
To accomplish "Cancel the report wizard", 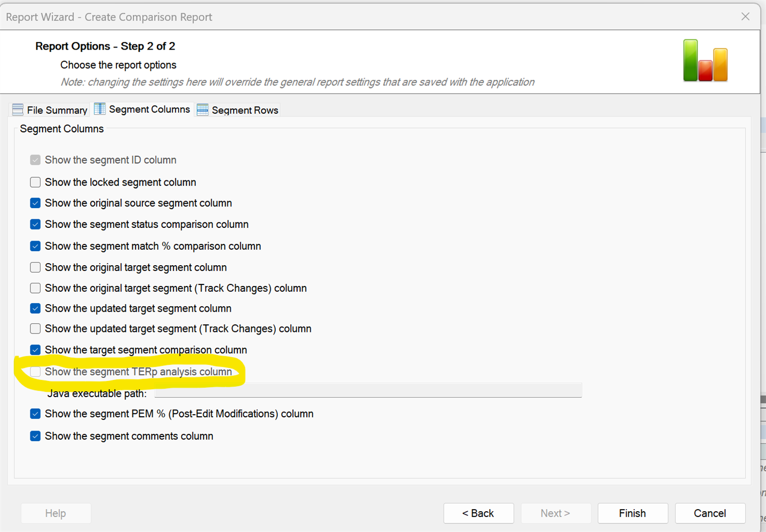I will (709, 513).
